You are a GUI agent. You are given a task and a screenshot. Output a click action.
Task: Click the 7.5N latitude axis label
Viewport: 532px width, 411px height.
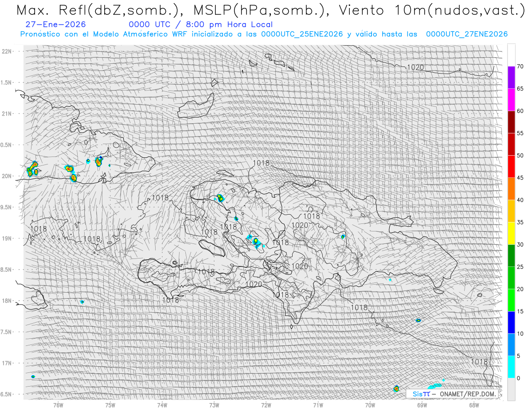tap(6, 332)
